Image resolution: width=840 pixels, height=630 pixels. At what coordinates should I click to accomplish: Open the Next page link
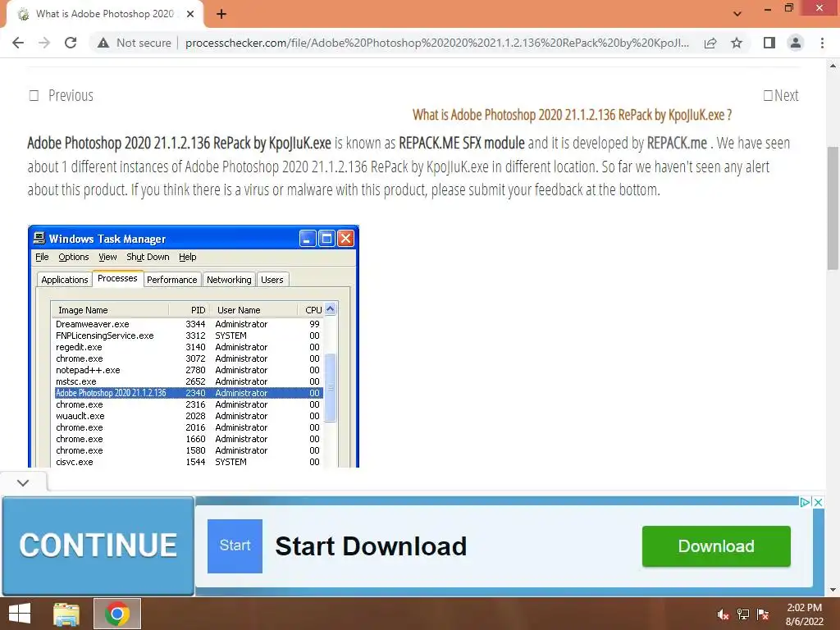(x=781, y=95)
